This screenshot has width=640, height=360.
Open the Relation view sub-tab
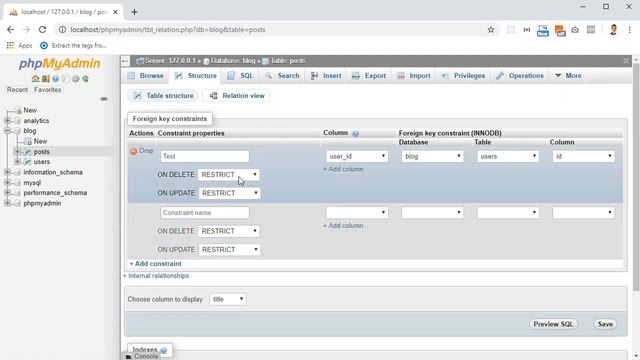[x=237, y=96]
